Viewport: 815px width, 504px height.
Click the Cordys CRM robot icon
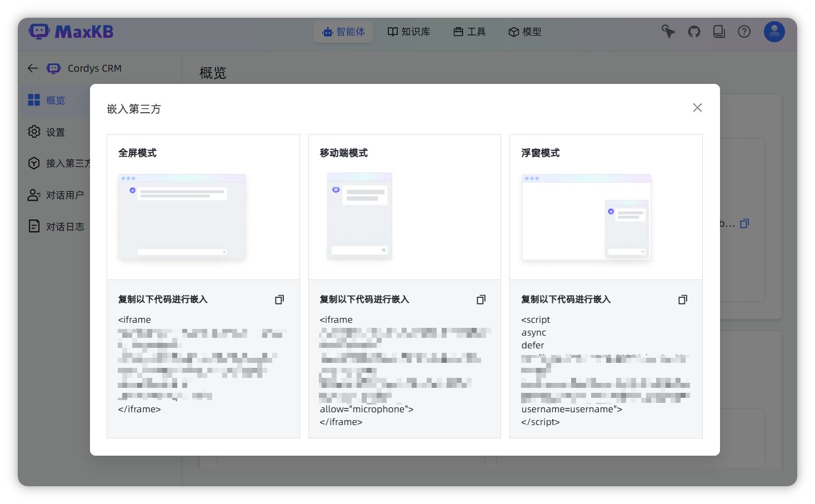(53, 68)
